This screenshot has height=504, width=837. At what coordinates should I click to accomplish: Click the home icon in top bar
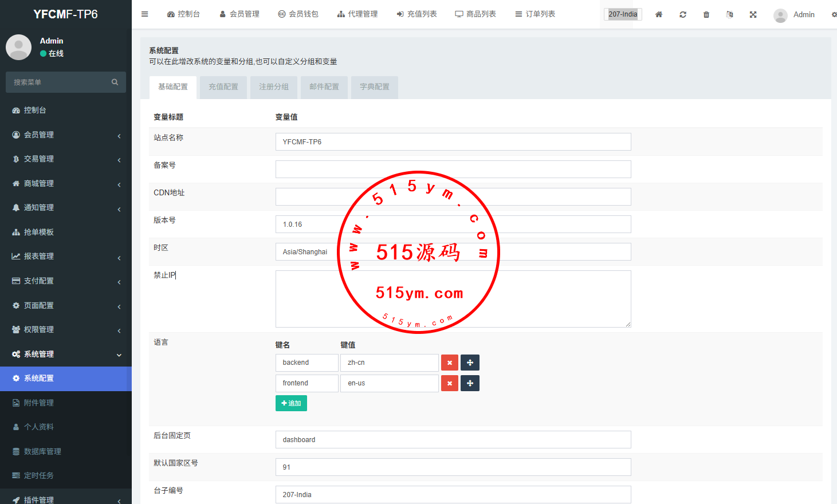coord(659,14)
